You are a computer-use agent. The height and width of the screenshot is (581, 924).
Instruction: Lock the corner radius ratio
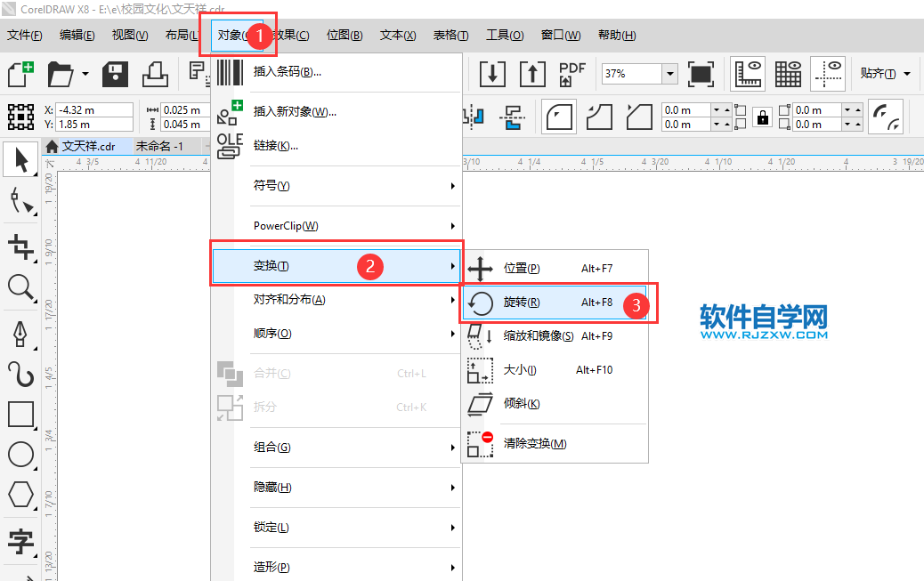point(763,117)
